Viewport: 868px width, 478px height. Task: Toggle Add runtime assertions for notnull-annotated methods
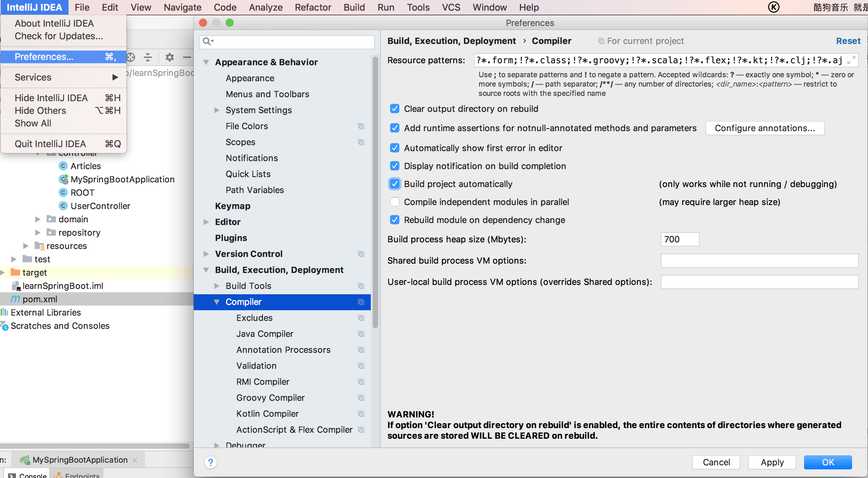(395, 128)
